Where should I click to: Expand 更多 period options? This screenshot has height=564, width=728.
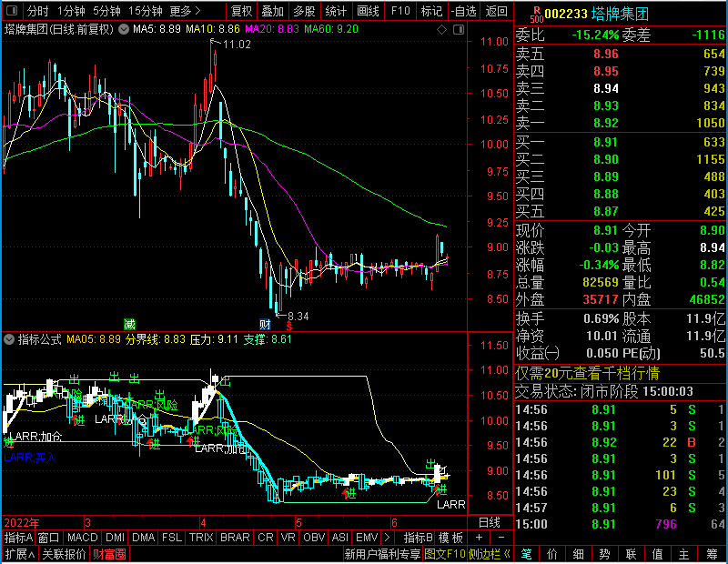(x=185, y=11)
